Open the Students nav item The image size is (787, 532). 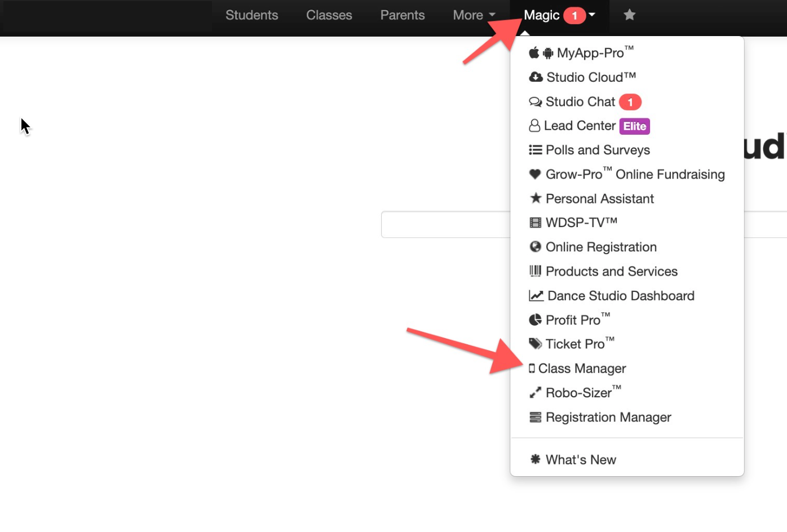pos(251,15)
